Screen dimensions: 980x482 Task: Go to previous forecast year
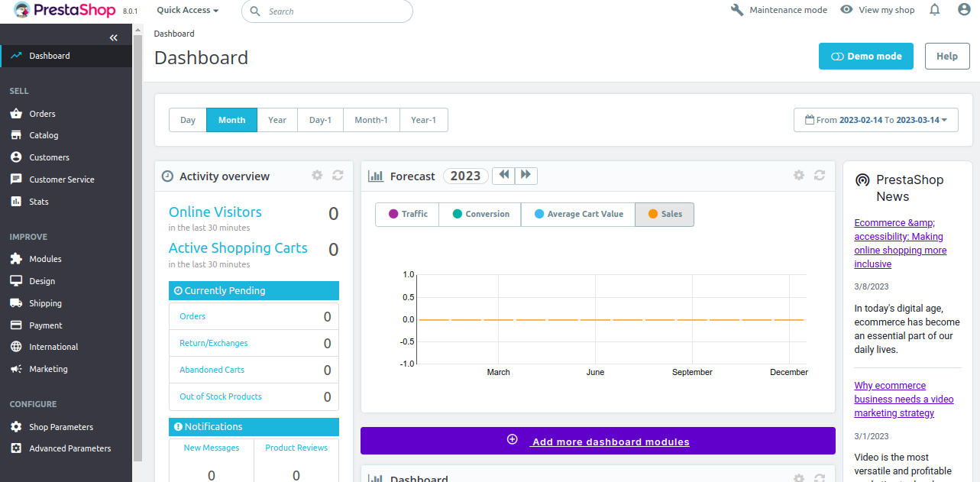(x=503, y=175)
